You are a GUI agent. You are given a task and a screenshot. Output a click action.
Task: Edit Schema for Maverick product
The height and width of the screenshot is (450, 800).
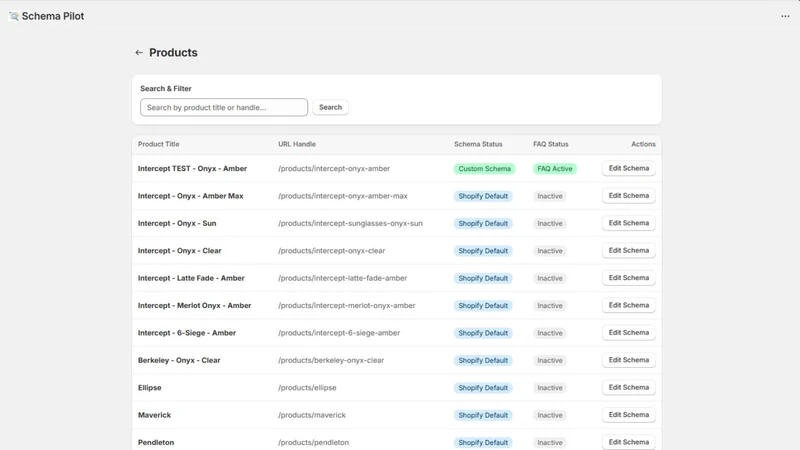pyautogui.click(x=629, y=415)
